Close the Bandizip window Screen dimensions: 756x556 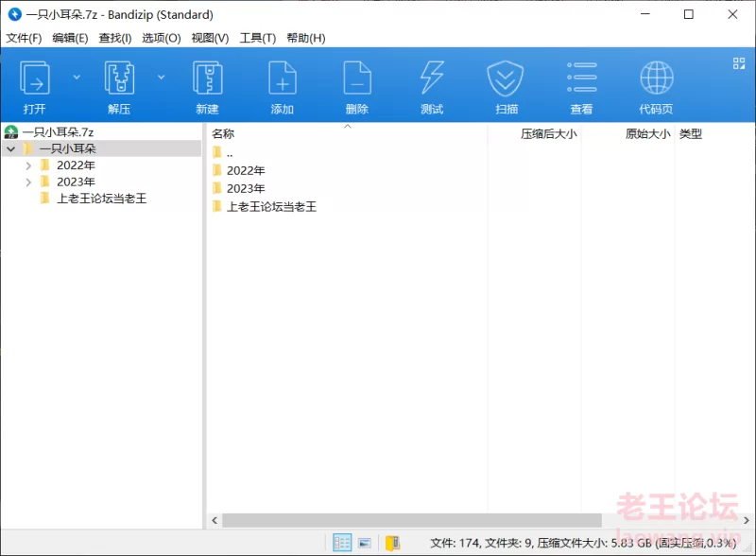733,14
